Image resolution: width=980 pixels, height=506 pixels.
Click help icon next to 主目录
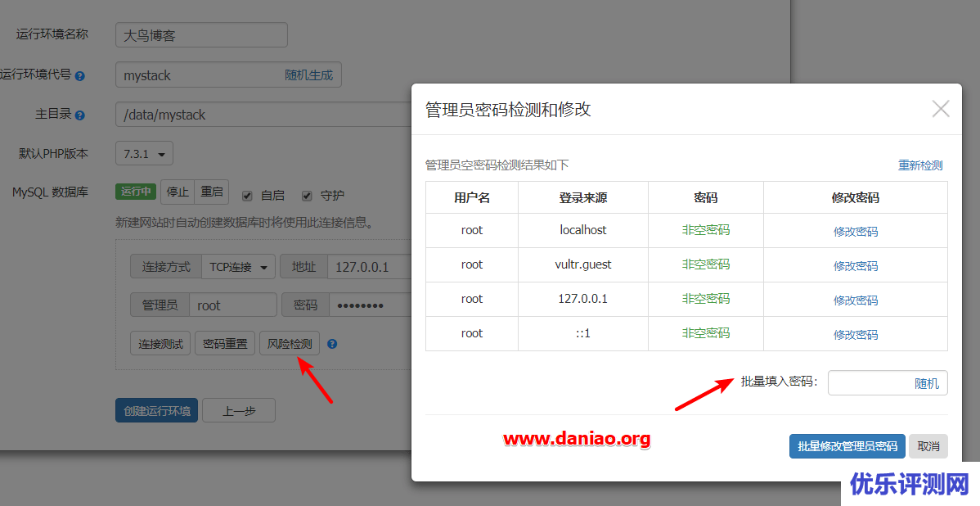pos(79,115)
